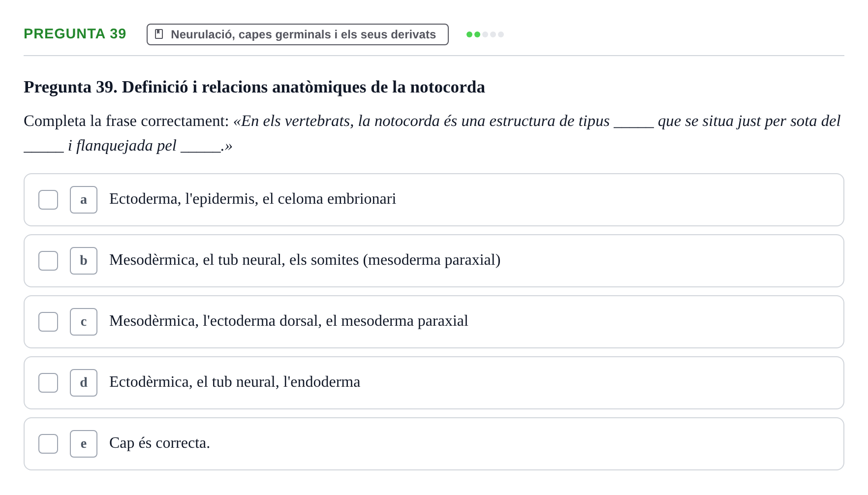The height and width of the screenshot is (495, 868).
Task: Check the checkbox for option b
Action: coord(48,261)
